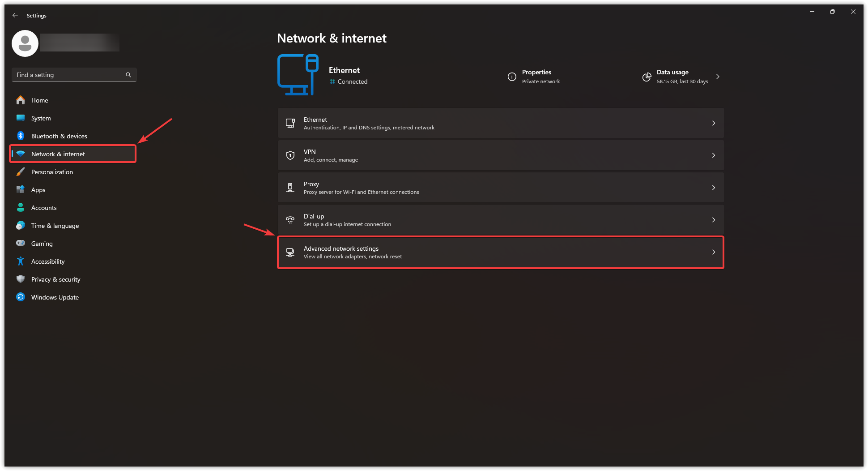Select the VPN shield icon
Image resolution: width=868 pixels, height=471 pixels.
point(290,155)
